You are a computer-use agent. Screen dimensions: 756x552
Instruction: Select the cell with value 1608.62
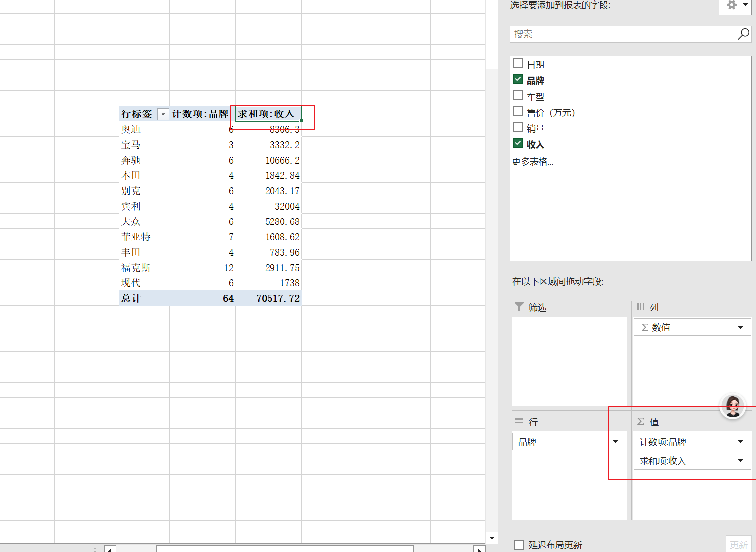[268, 237]
